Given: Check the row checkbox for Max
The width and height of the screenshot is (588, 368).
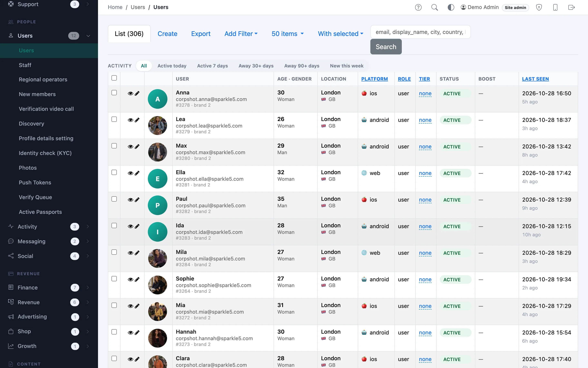Looking at the screenshot, I should pos(114,146).
